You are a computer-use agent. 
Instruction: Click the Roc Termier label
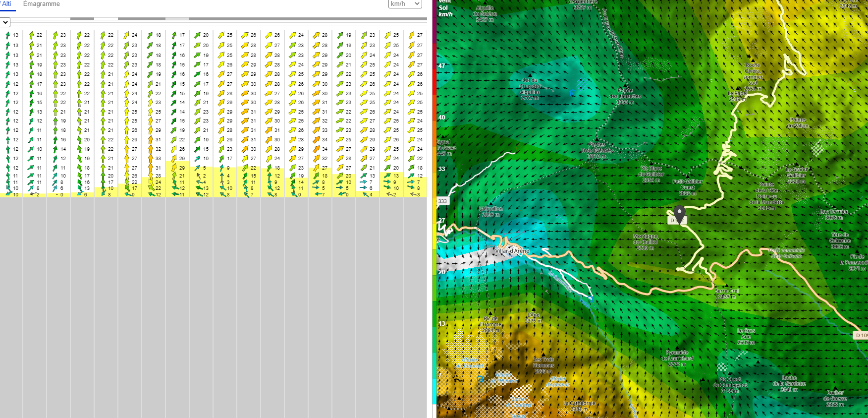pos(834,215)
